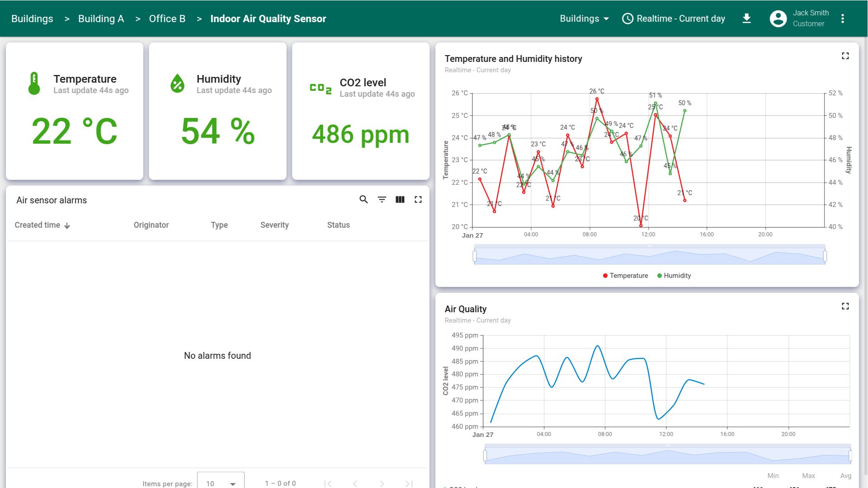
Task: Click left handle of temperature chart range slider
Action: (475, 256)
